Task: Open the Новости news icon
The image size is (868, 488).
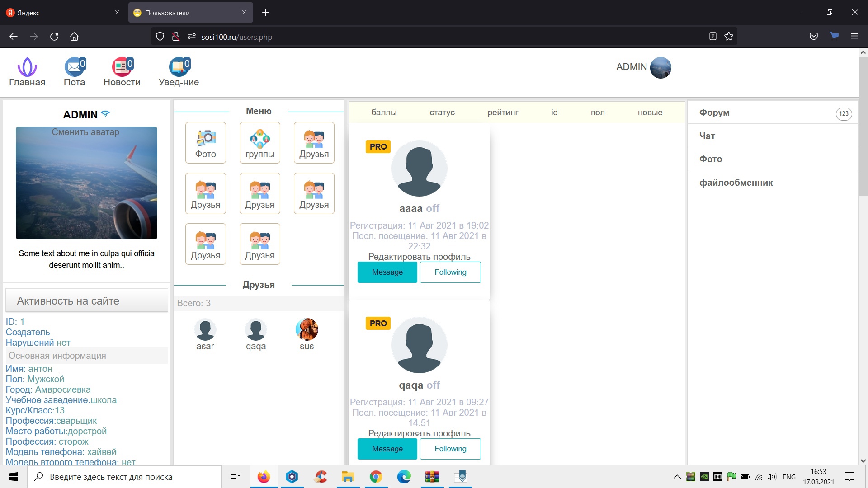Action: pos(122,68)
